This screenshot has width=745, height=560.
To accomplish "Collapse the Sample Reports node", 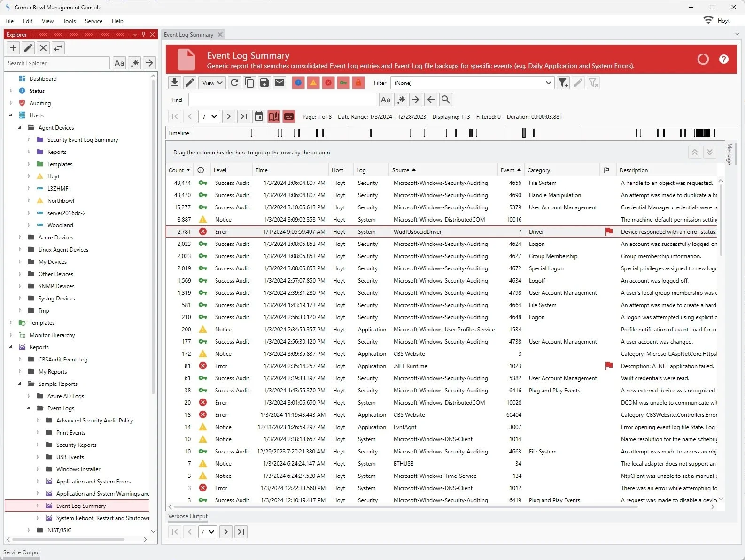I will pos(20,384).
